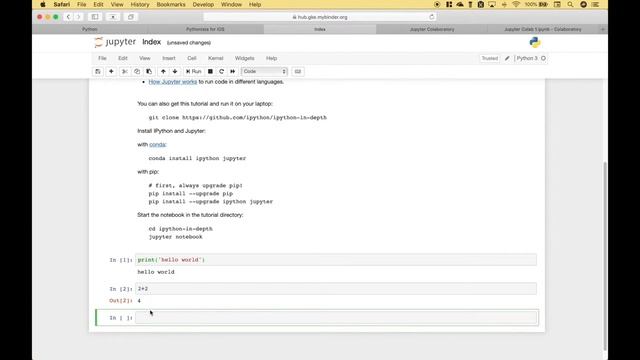Open Jupyter Widgets menu
This screenshot has width=640, height=360.
[244, 58]
